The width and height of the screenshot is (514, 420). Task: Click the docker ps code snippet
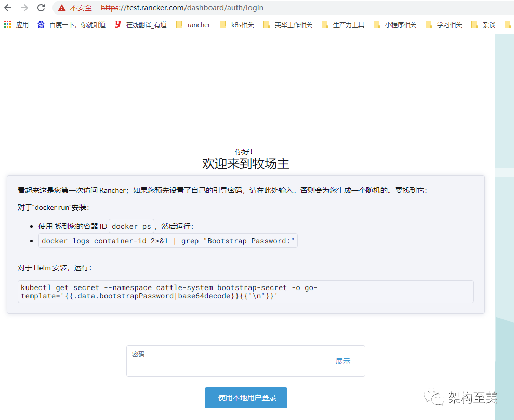point(131,226)
